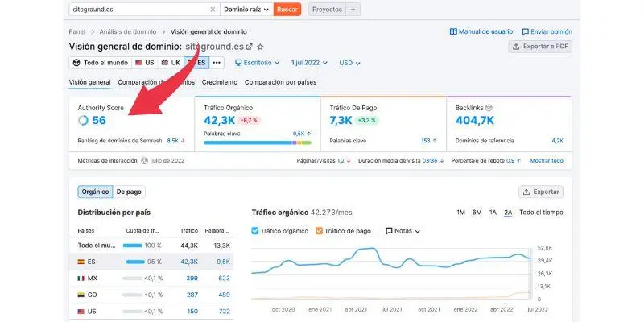Click the Exportar a PDF button
This screenshot has width=644, height=322.
coord(540,47)
